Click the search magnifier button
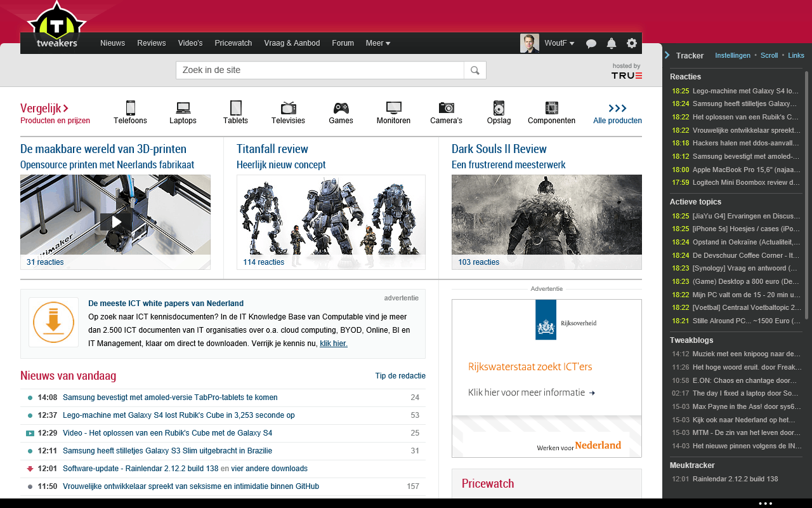This screenshot has width=812, height=508. point(475,70)
